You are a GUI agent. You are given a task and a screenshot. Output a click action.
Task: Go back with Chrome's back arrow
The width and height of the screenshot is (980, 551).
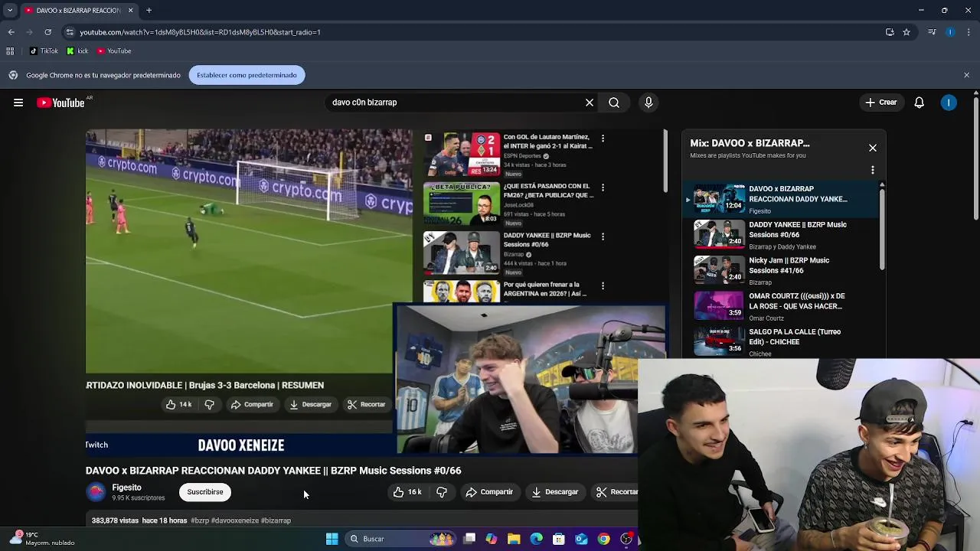coord(11,32)
